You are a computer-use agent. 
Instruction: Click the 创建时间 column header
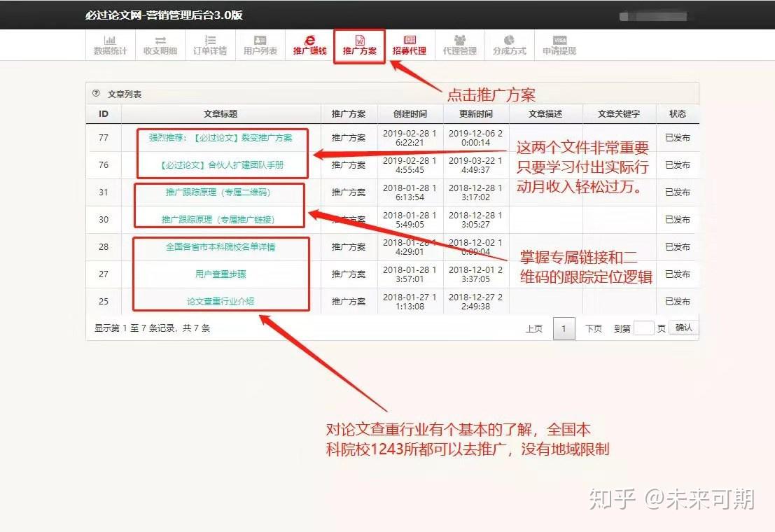410,114
